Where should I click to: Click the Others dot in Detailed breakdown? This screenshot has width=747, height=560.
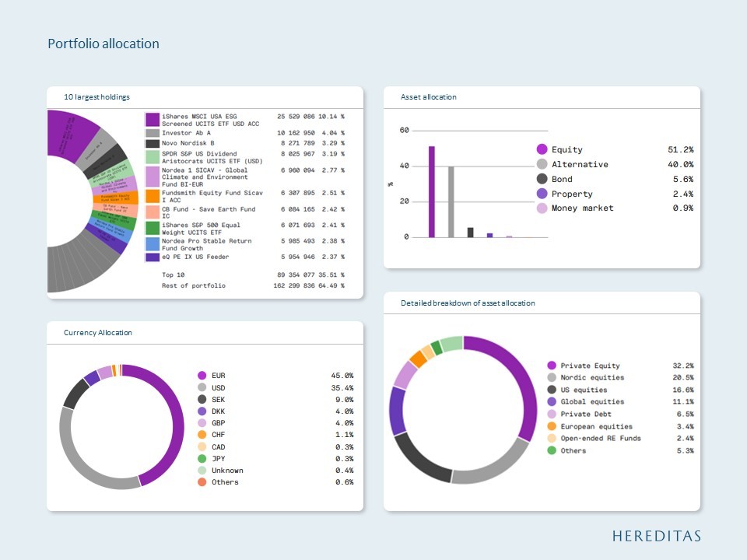[552, 450]
